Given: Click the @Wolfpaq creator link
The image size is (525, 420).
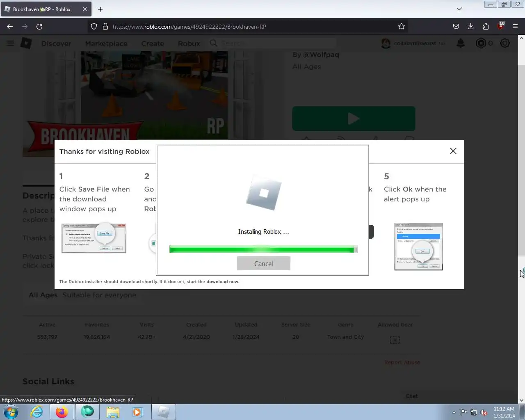Looking at the screenshot, I should (x=321, y=55).
